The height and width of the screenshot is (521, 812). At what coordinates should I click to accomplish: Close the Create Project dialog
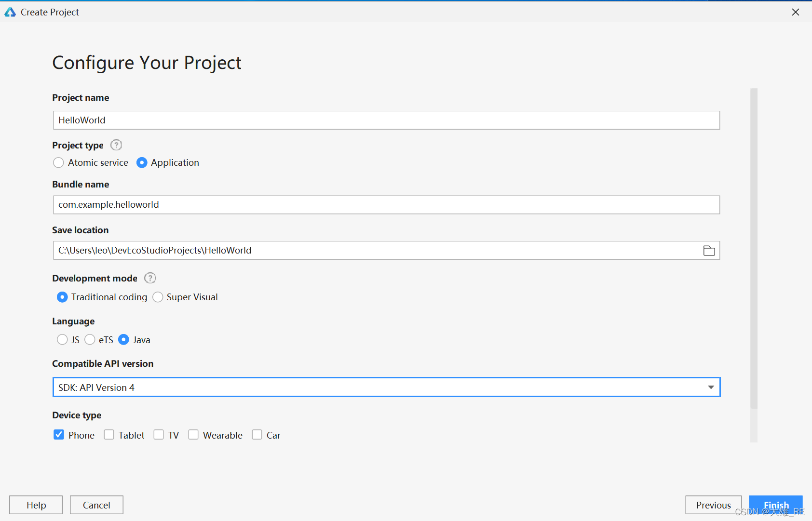click(796, 12)
